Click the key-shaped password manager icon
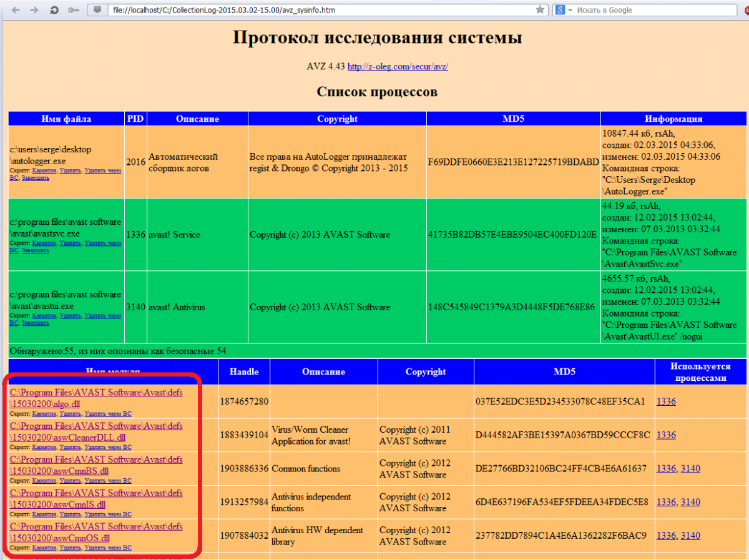The width and height of the screenshot is (749, 560). tap(74, 10)
